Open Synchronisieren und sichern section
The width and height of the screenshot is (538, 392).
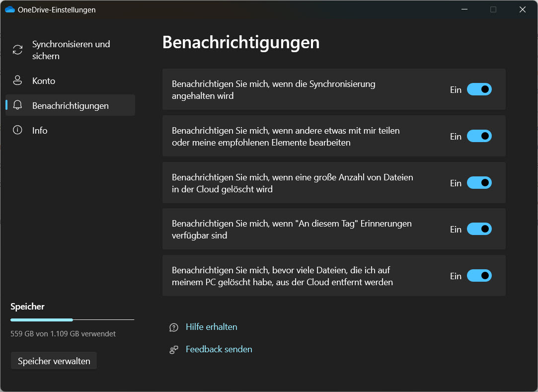71,50
